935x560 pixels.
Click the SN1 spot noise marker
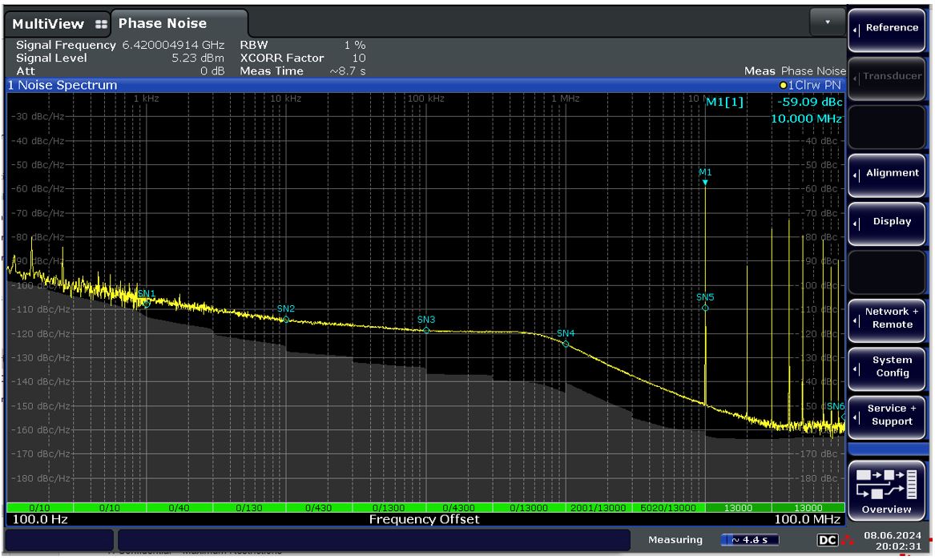point(147,304)
